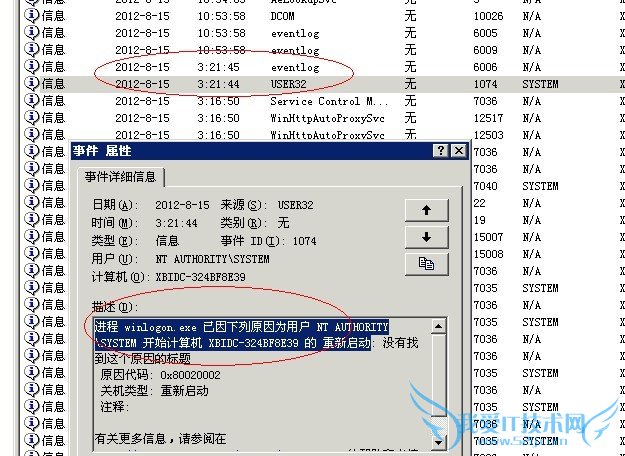625x456 pixels.
Task: Click the Service Control M... source cell
Action: tap(329, 101)
